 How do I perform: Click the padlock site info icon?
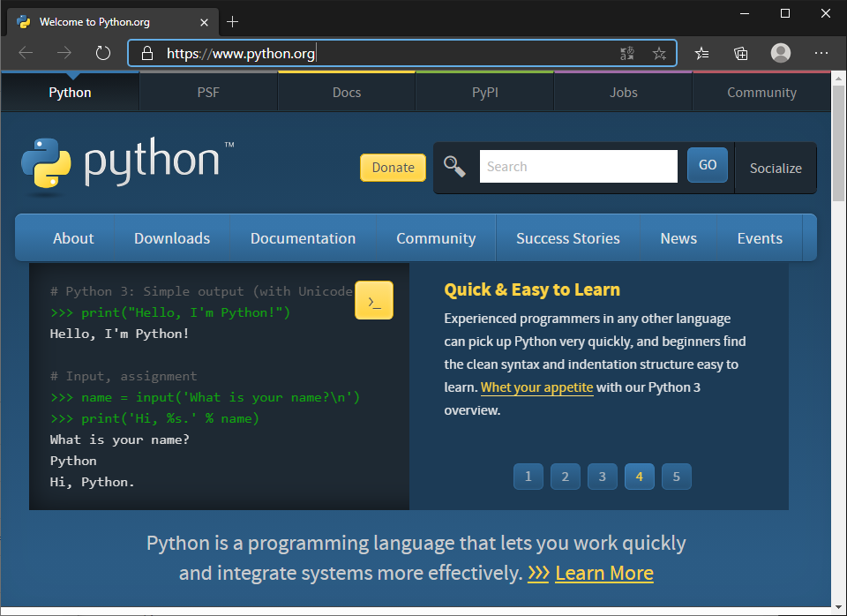click(x=147, y=53)
